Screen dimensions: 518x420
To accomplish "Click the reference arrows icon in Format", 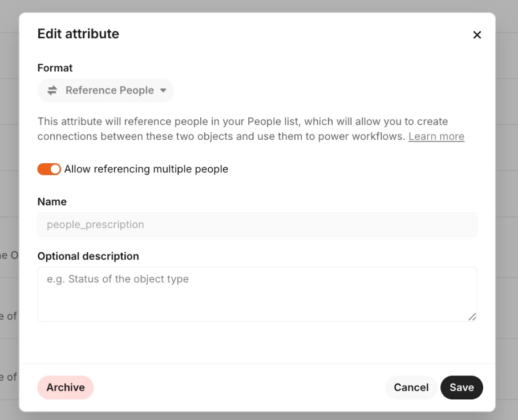I will [x=52, y=90].
